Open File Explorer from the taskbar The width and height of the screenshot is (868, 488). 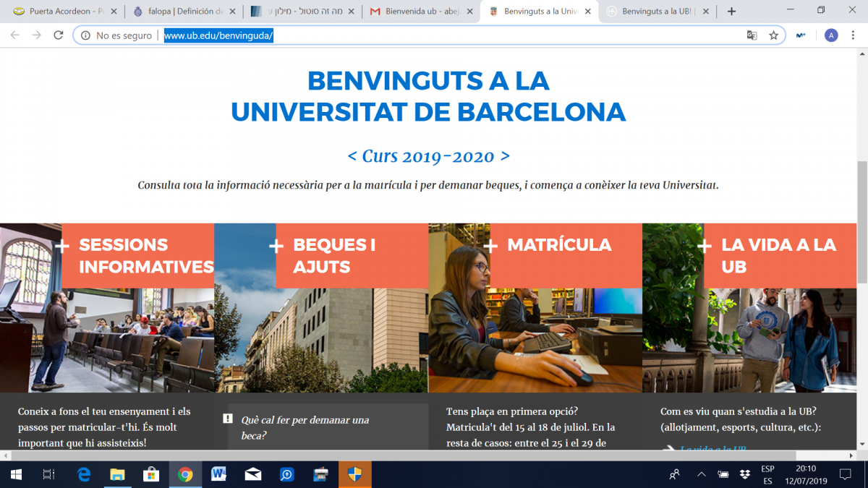(117, 474)
